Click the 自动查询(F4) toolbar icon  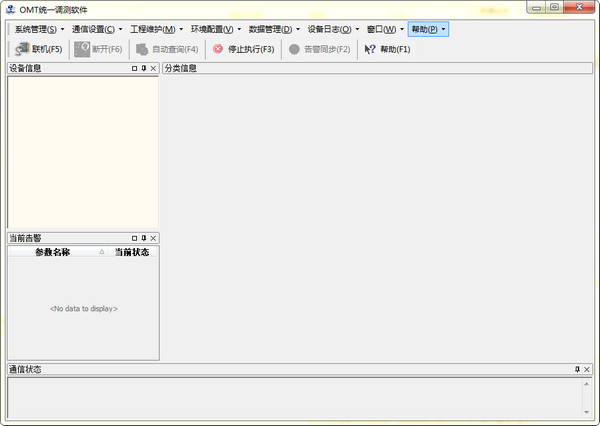[x=142, y=49]
